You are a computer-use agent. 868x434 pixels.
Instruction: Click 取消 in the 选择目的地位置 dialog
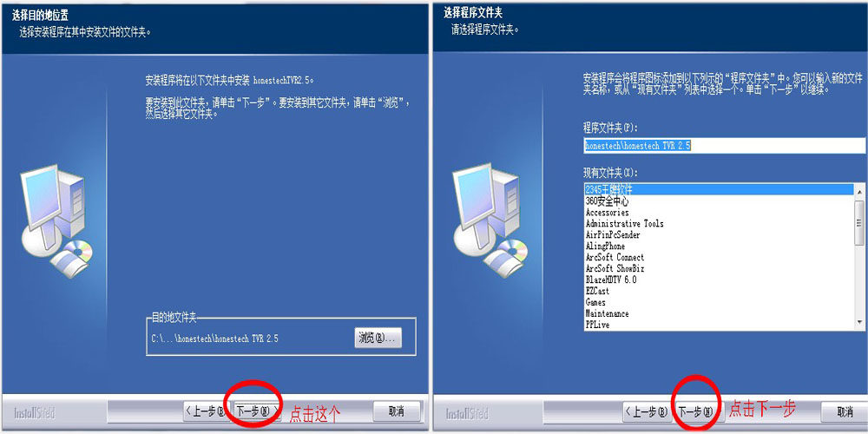[x=397, y=411]
